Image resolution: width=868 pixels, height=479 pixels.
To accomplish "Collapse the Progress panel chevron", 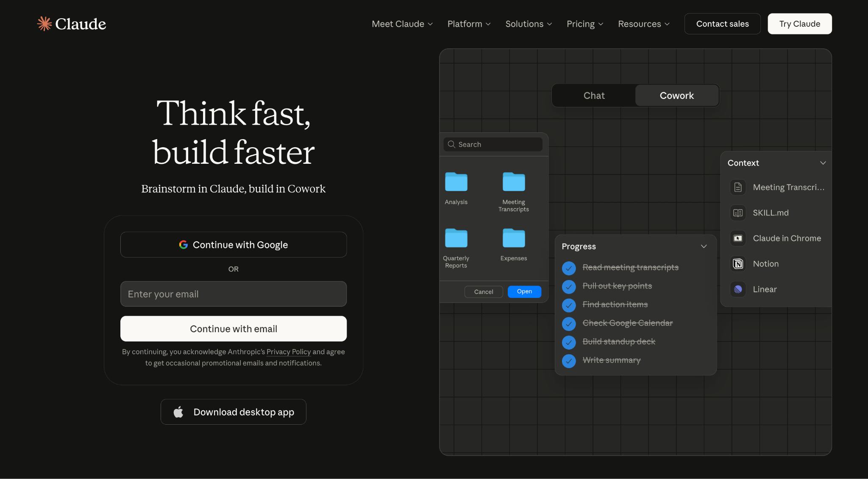I will (x=704, y=247).
